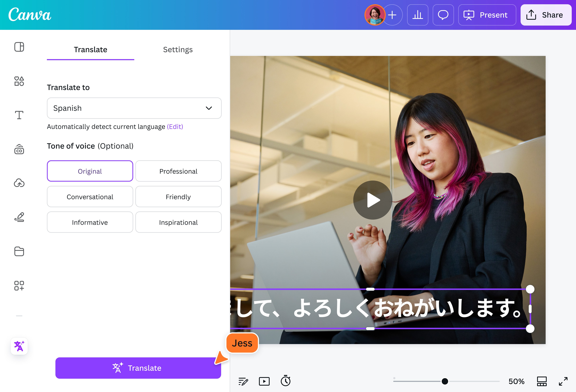576x392 pixels.
Task: Open the Uploads panel
Action: pos(19,183)
